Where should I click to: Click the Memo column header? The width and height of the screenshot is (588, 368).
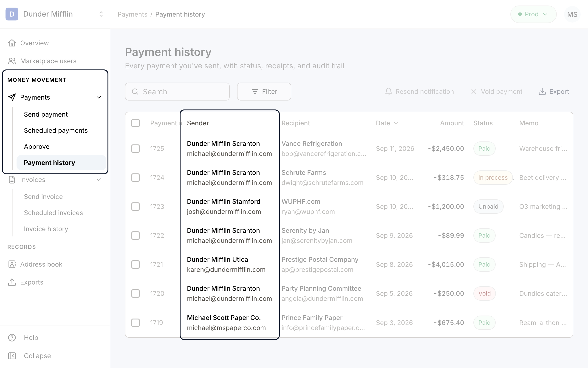coord(529,123)
